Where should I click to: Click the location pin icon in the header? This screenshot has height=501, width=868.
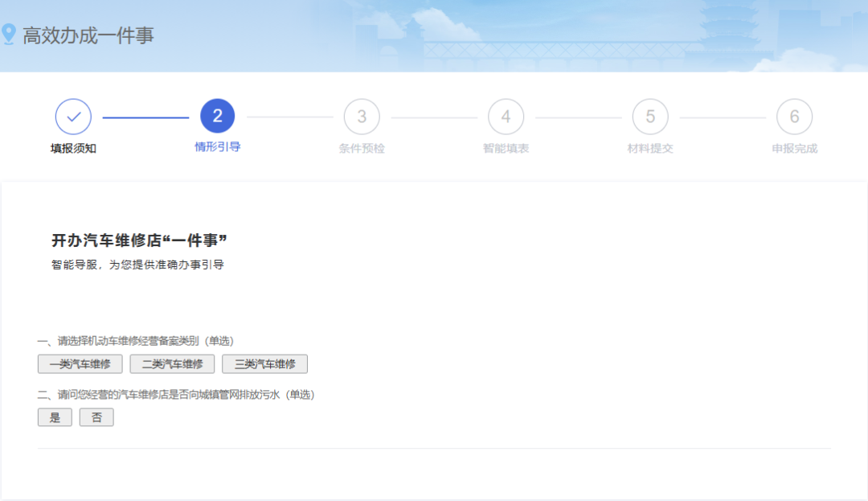click(x=9, y=33)
